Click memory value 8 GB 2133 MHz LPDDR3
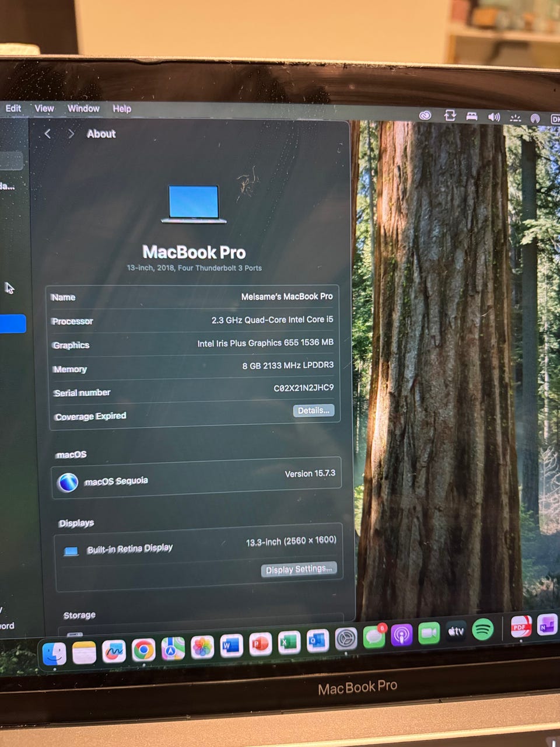560x747 pixels. 288,365
